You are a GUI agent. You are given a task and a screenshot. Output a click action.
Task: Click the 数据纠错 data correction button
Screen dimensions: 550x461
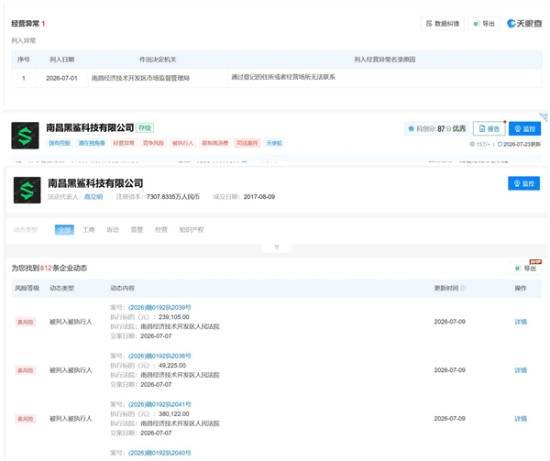tap(442, 24)
